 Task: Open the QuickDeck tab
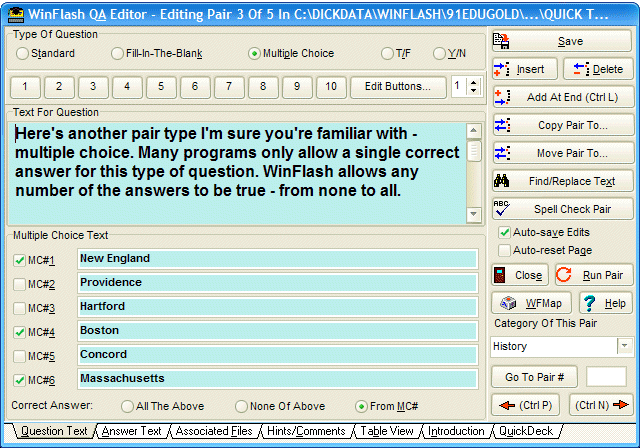pos(526,431)
